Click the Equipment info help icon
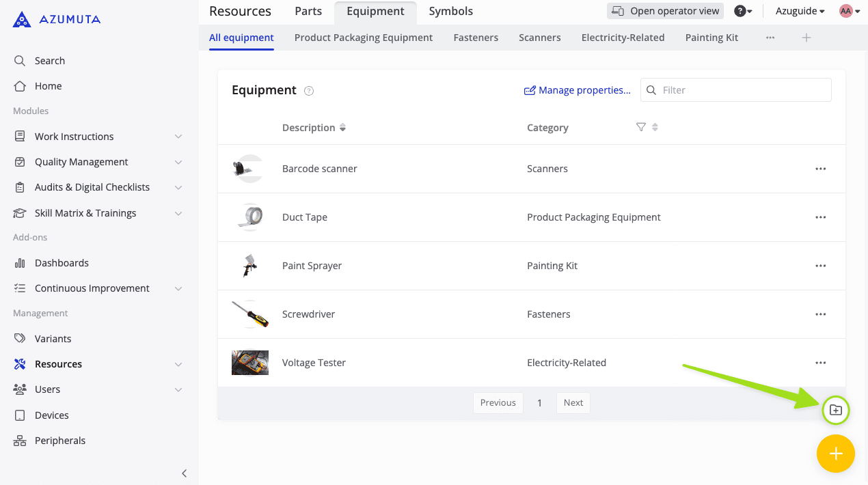The image size is (868, 485). click(309, 91)
